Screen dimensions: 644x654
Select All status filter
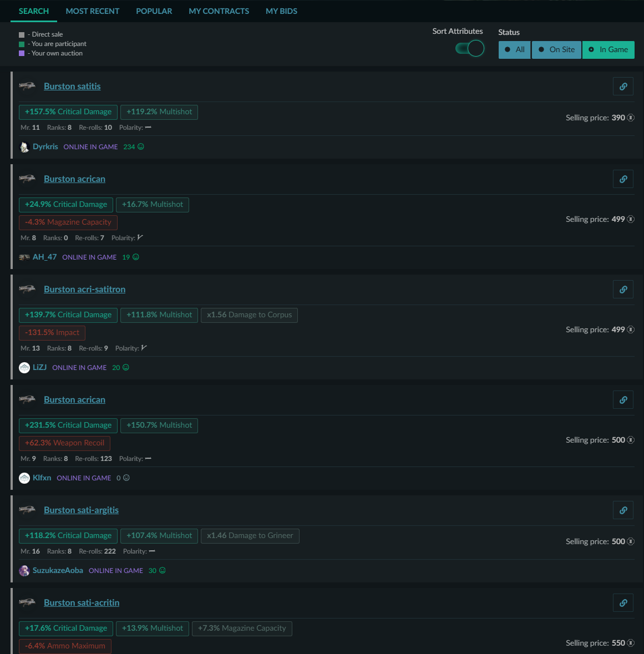(514, 49)
